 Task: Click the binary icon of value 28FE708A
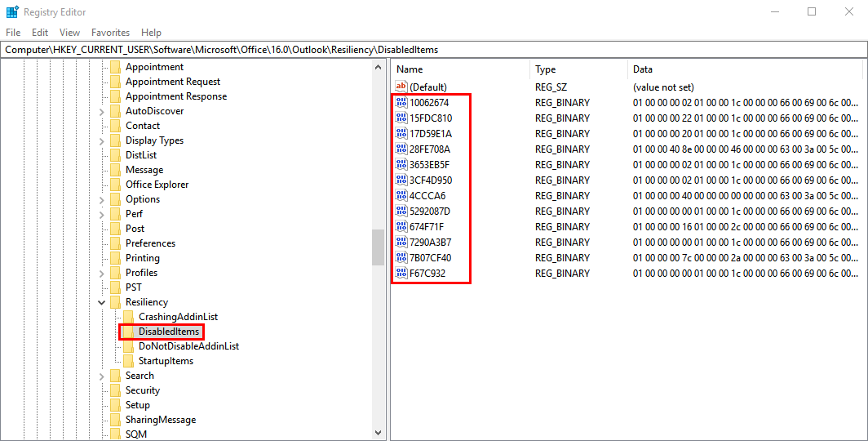coord(401,149)
